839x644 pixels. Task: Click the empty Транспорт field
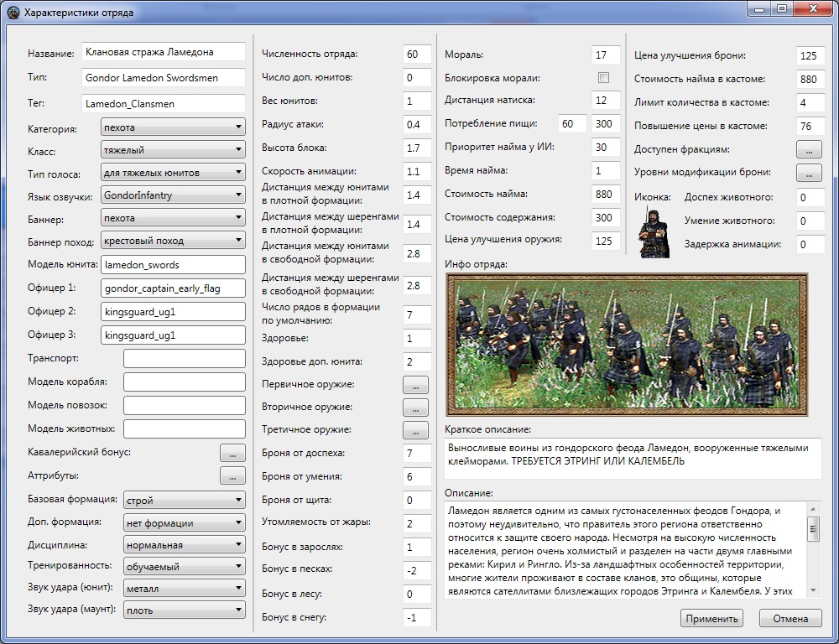point(184,358)
